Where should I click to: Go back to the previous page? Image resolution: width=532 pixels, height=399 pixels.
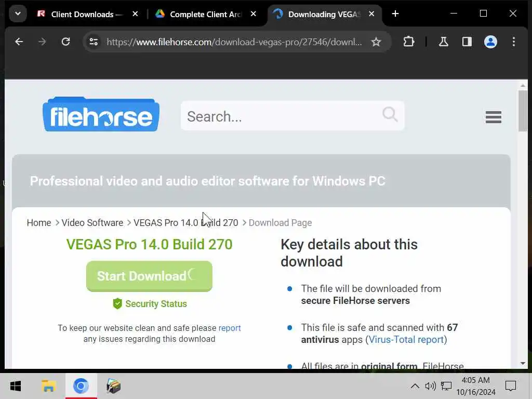tap(19, 42)
